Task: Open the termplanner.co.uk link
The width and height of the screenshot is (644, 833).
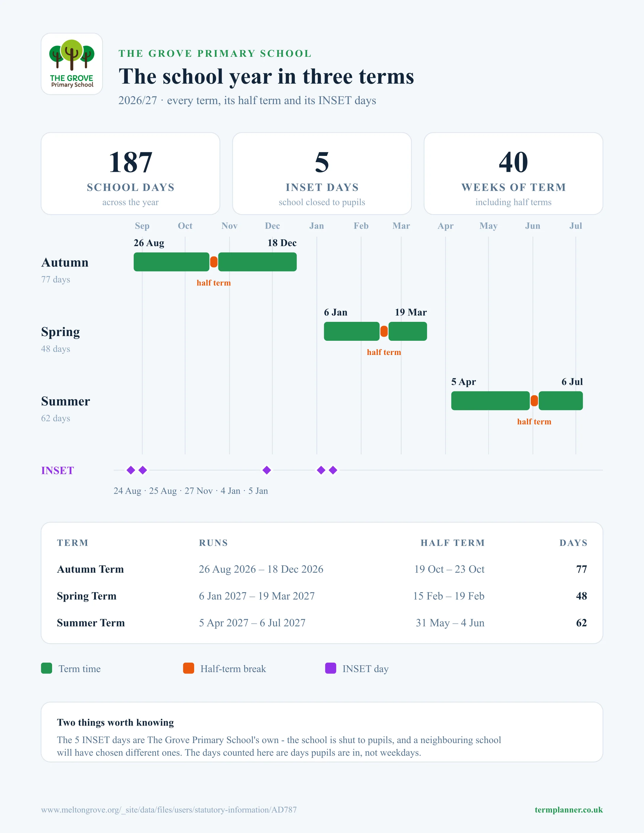Action: [569, 810]
